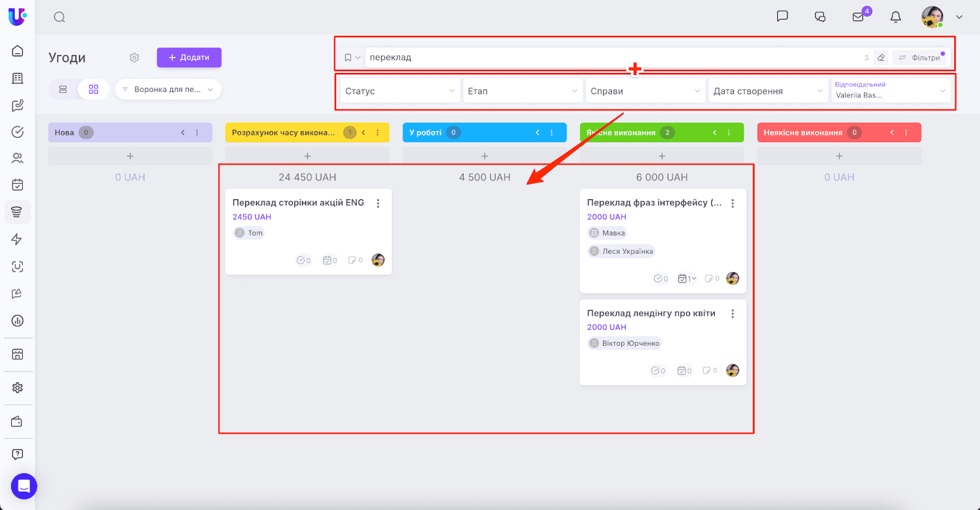Expand the Відповідальний filter dropdown
The width and height of the screenshot is (980, 510).
891,91
